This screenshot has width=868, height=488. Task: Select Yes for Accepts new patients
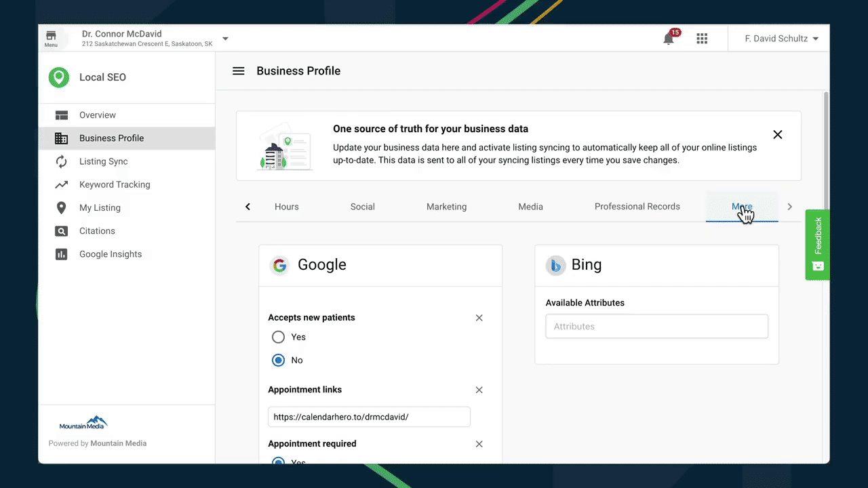coord(278,337)
